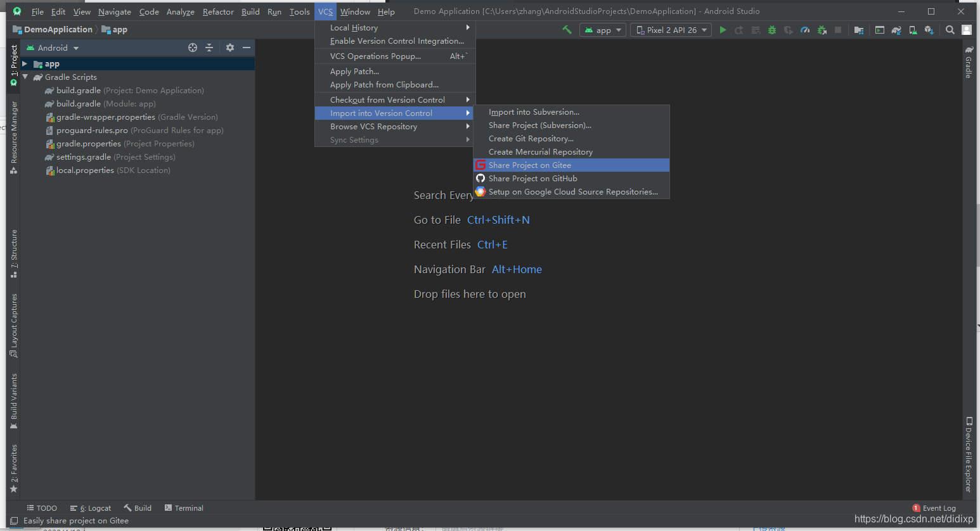Image resolution: width=980 pixels, height=531 pixels.
Task: Open Project panel gear settings
Action: pos(230,48)
